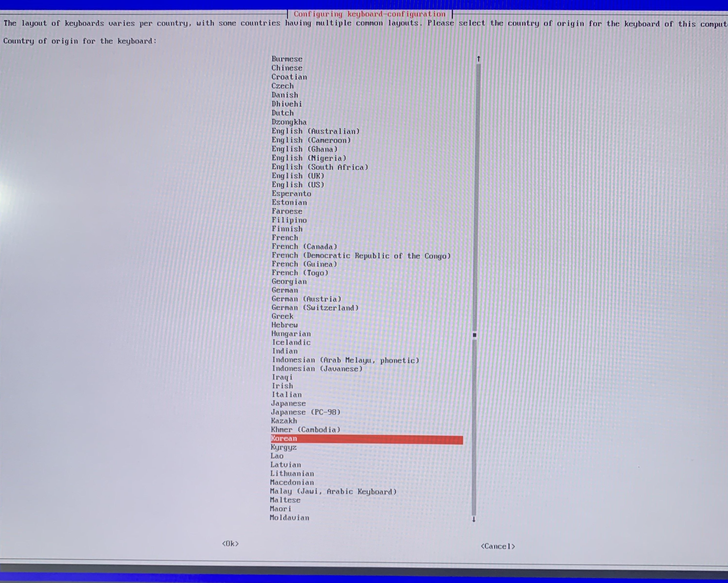Select English (US) keyboard layout
Screen dimensions: 728x583
pyautogui.click(x=298, y=185)
